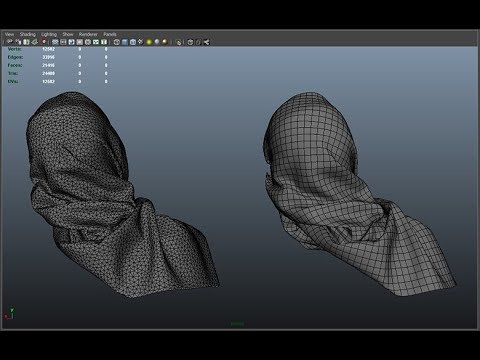Toggle the Safe Title icon
Viewport: 480px width, 360px height.
click(x=104, y=42)
